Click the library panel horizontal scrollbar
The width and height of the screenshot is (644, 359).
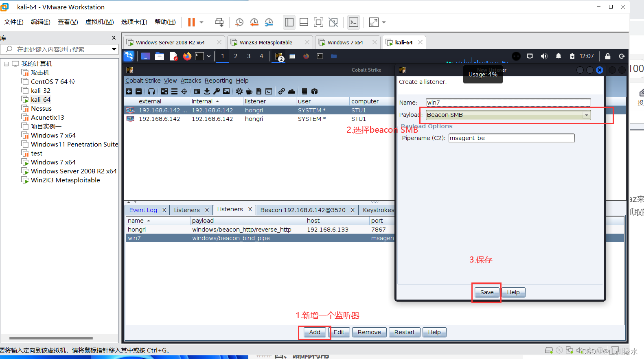pyautogui.click(x=51, y=338)
